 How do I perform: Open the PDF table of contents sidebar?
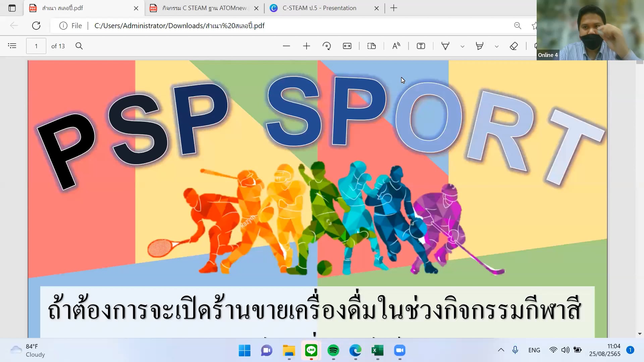click(12, 46)
